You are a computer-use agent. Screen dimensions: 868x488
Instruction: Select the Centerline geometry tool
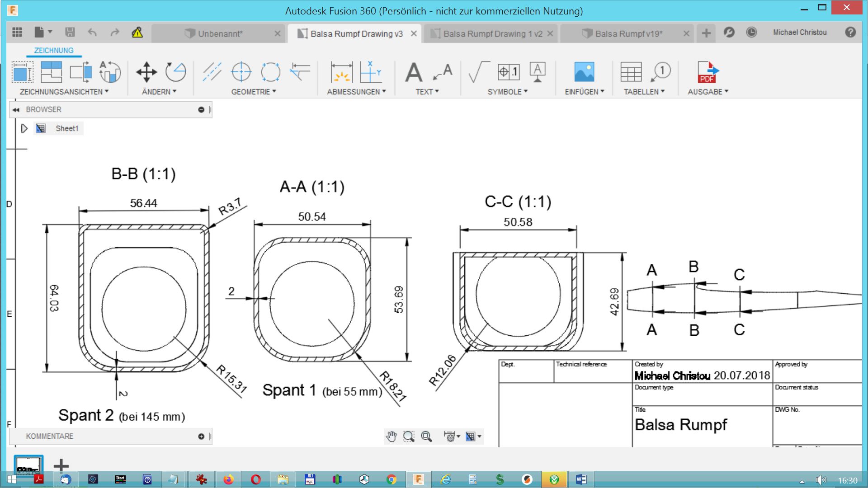[212, 72]
